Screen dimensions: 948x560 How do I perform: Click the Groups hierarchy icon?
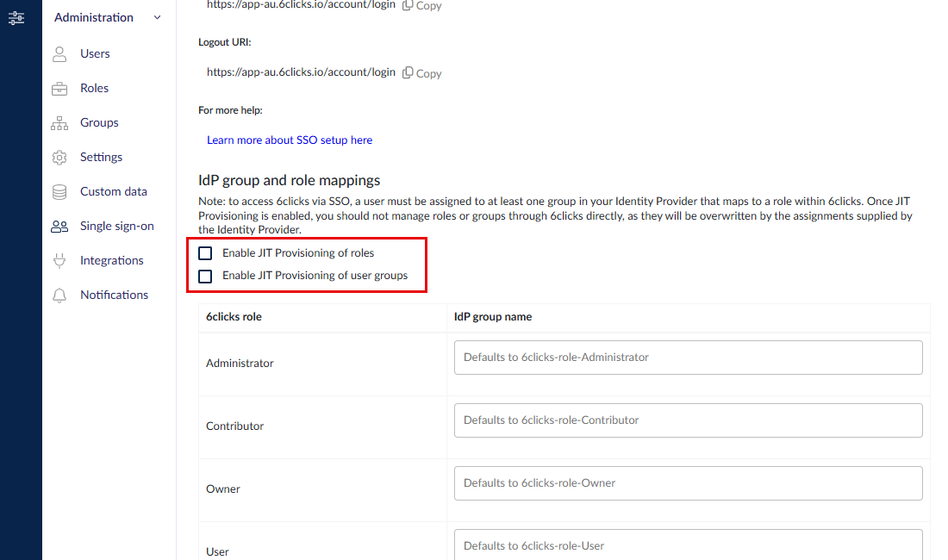(x=59, y=123)
